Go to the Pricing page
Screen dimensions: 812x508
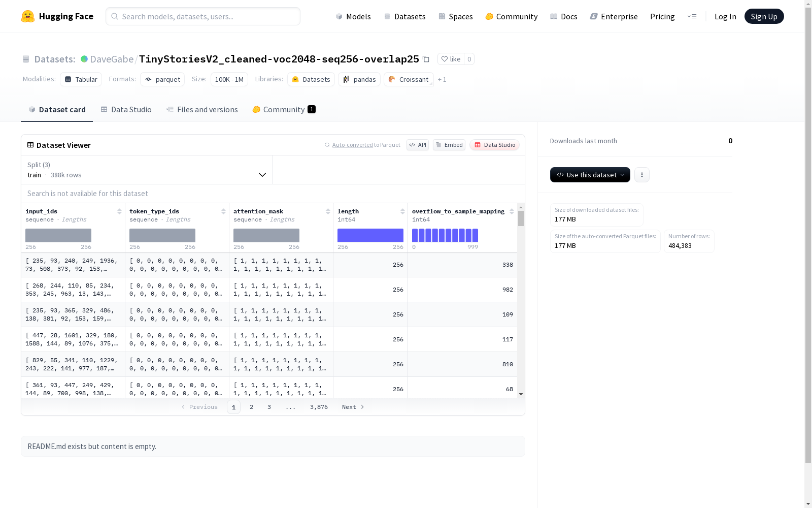pos(662,16)
